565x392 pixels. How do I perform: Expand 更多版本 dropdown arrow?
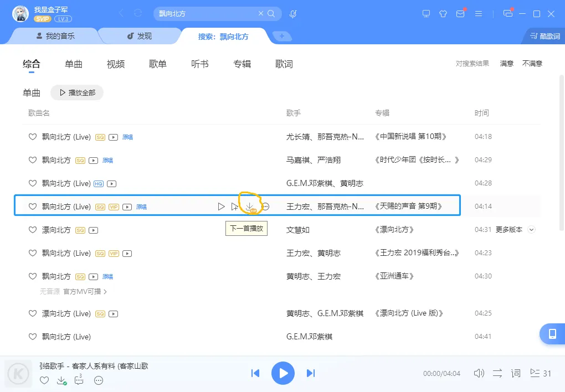[532, 230]
